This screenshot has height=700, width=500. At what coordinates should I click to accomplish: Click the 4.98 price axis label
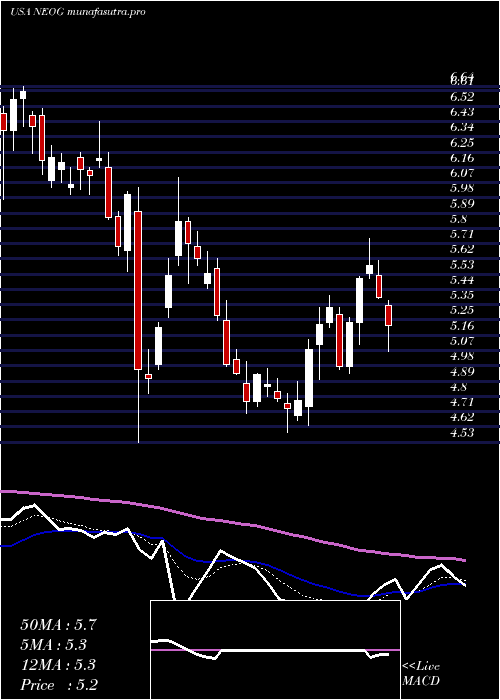pyautogui.click(x=462, y=356)
